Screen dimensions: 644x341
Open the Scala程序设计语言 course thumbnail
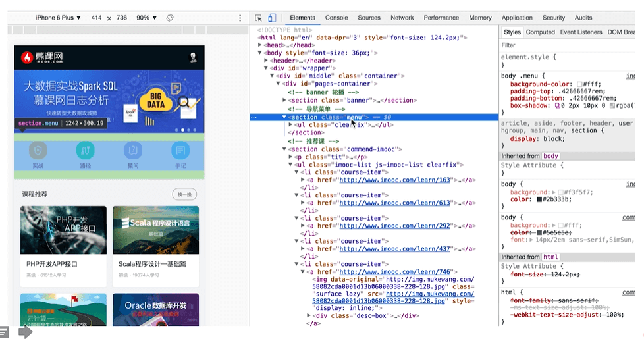(x=155, y=230)
